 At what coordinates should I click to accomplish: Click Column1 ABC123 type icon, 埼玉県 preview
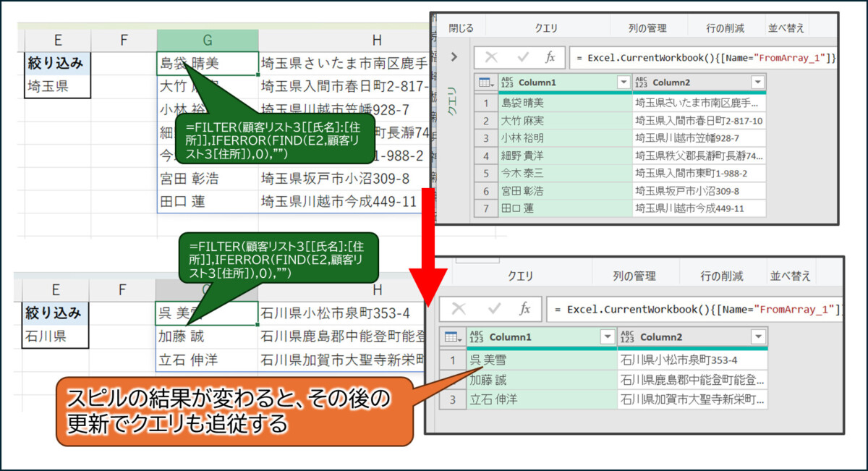point(506,82)
